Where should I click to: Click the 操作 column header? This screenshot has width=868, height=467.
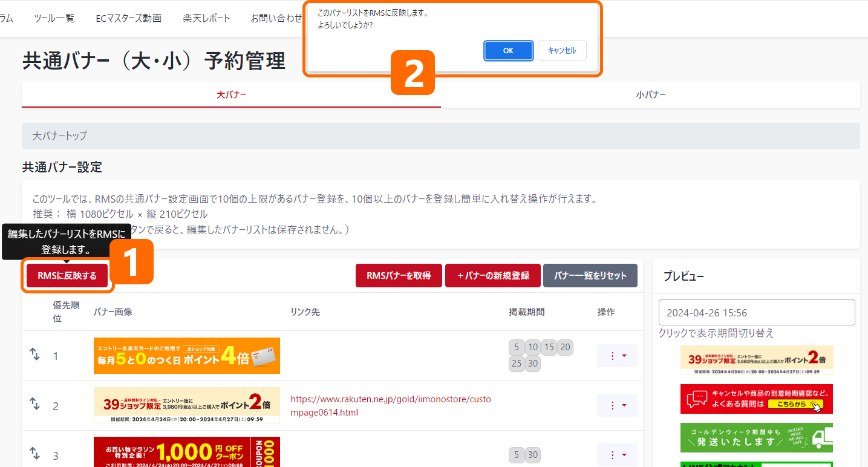[606, 312]
